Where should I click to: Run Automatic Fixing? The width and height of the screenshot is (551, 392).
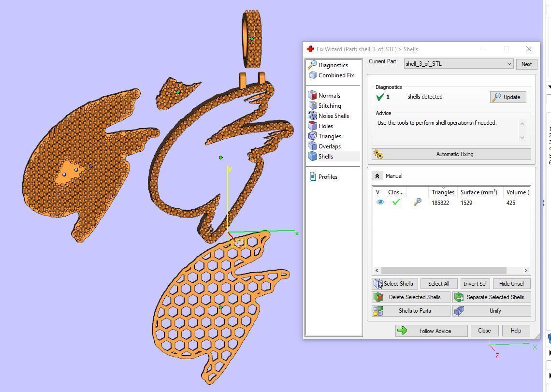[451, 154]
